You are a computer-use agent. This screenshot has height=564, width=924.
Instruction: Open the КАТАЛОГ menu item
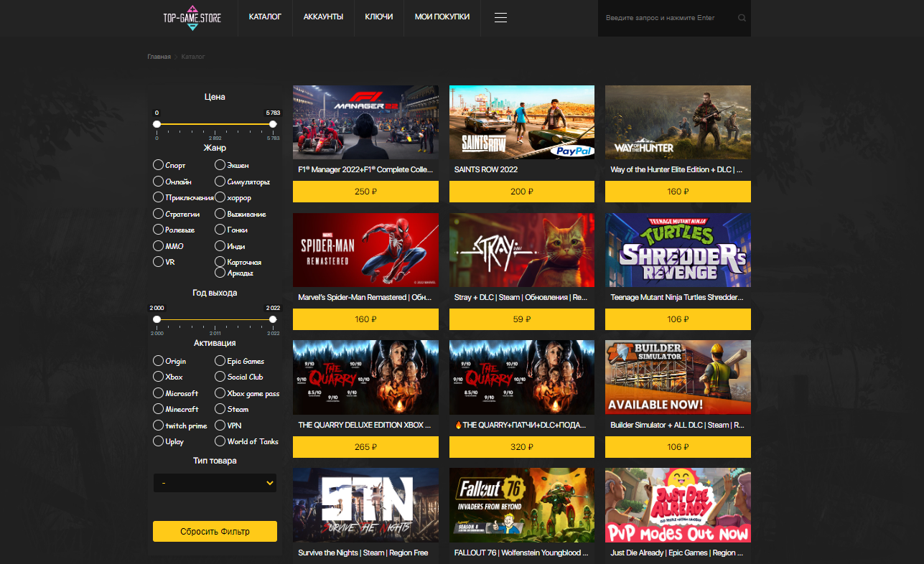pyautogui.click(x=265, y=17)
